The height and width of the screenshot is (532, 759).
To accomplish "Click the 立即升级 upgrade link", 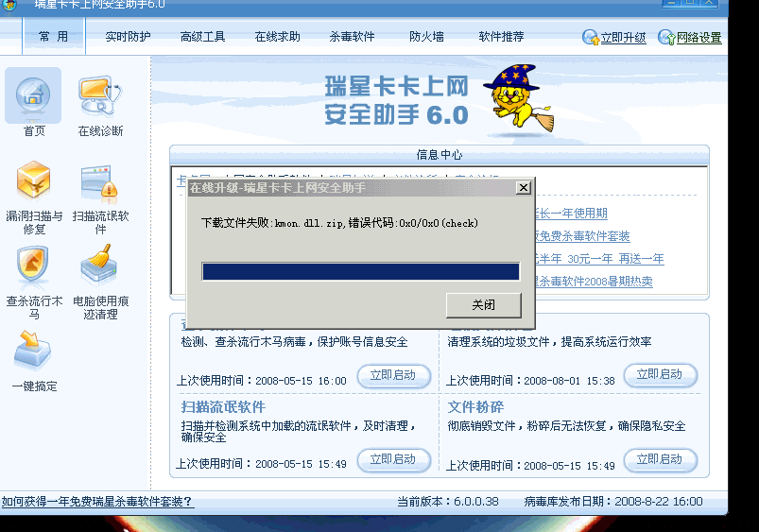I will coord(624,38).
